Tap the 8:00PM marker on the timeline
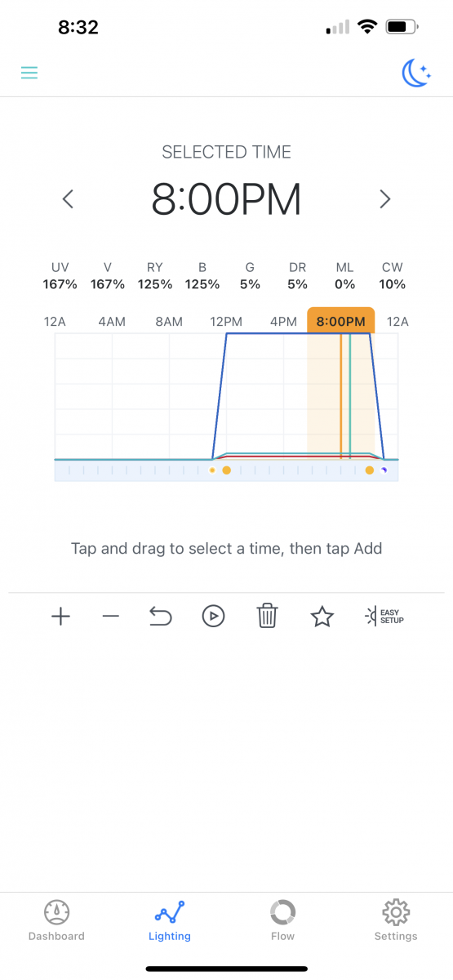453x980 pixels. click(x=341, y=321)
